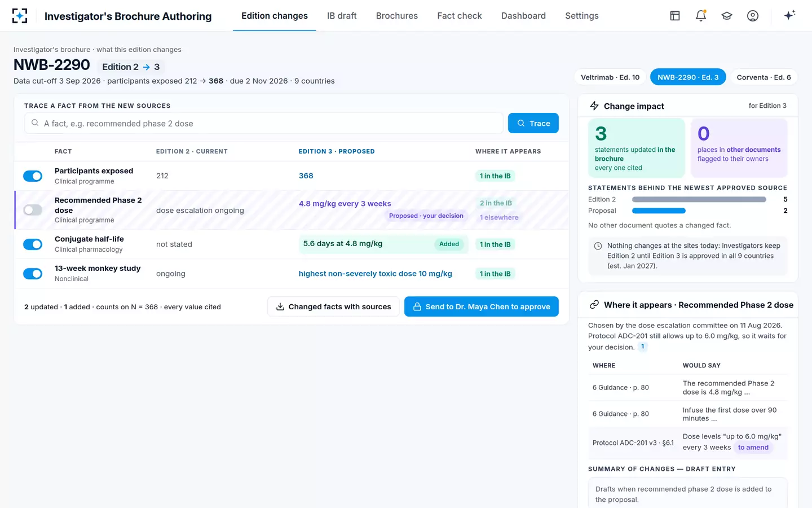The height and width of the screenshot is (508, 812).
Task: Open the Brochures tab
Action: (x=397, y=16)
